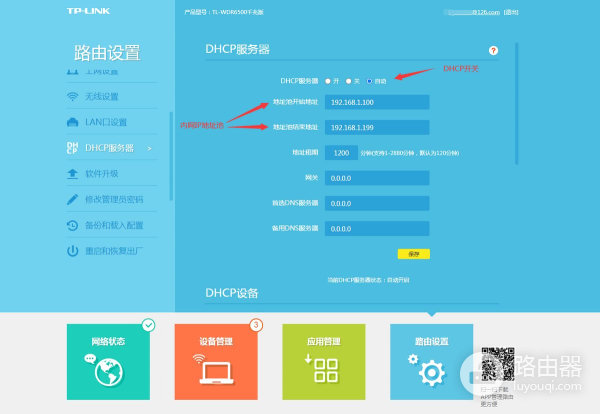Open 重启和恢复出厂 in the sidebar
This screenshot has height=414, width=600.
[x=112, y=251]
